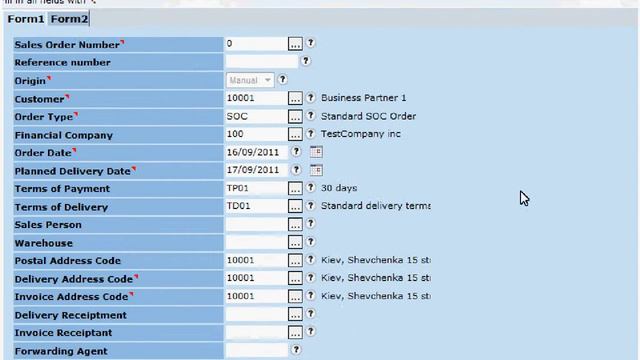Open lookup for Postal Address Code
The width and height of the screenshot is (640, 360).
pyautogui.click(x=295, y=260)
